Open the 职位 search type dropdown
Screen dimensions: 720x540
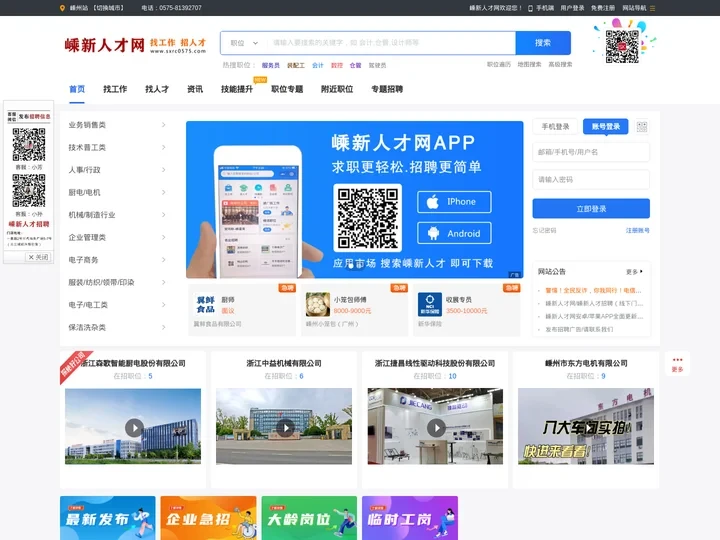tap(244, 43)
